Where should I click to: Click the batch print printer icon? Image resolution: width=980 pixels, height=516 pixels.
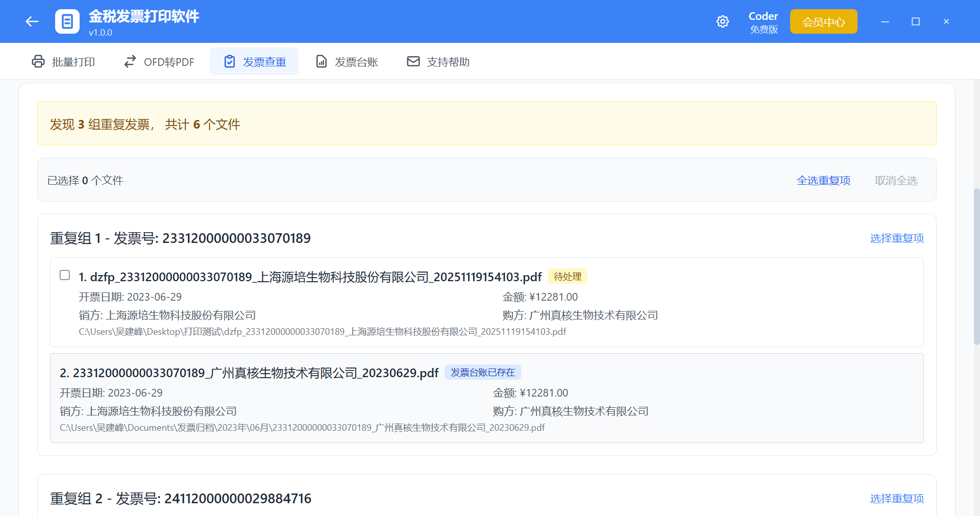coord(38,62)
